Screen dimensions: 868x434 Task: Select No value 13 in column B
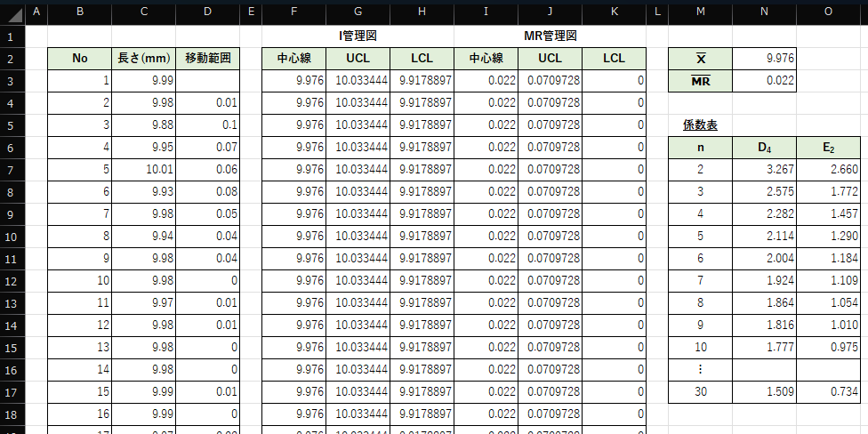pyautogui.click(x=80, y=347)
